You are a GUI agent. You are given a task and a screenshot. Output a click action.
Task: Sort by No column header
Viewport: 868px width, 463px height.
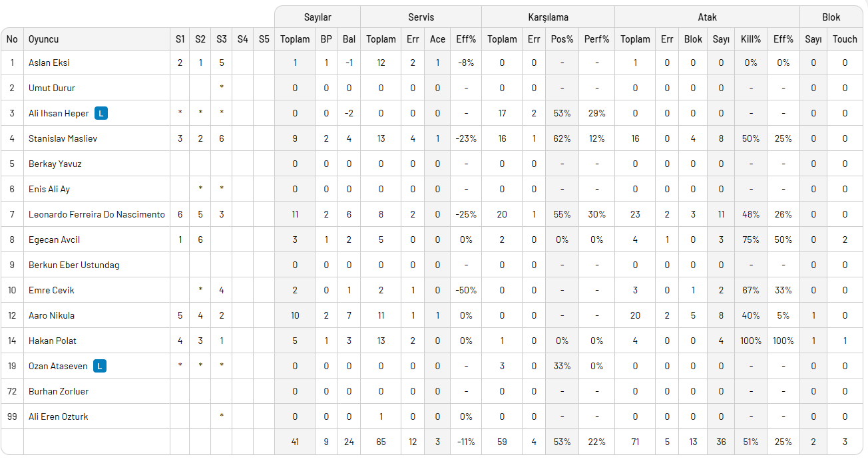12,39
